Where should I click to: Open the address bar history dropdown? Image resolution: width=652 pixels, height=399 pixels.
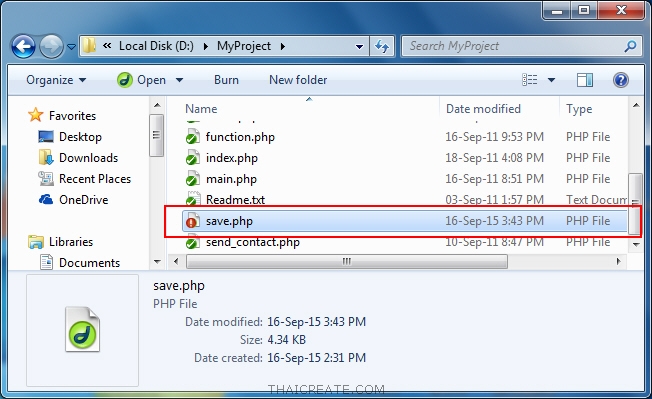[360, 46]
